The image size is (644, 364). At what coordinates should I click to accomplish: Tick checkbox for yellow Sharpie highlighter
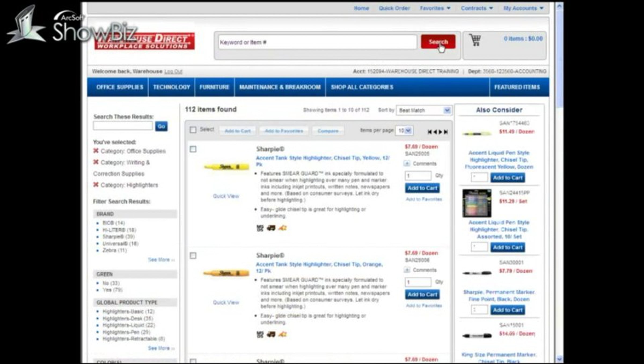click(193, 149)
